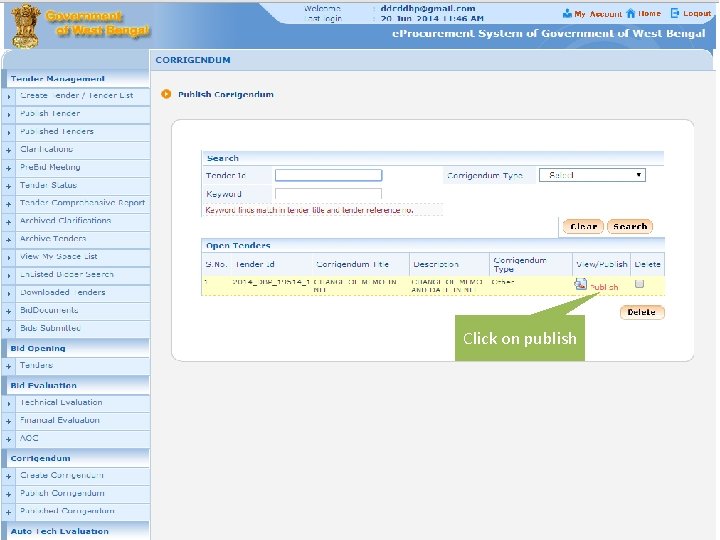Click the Search button
The image size is (720, 540).
tap(630, 226)
